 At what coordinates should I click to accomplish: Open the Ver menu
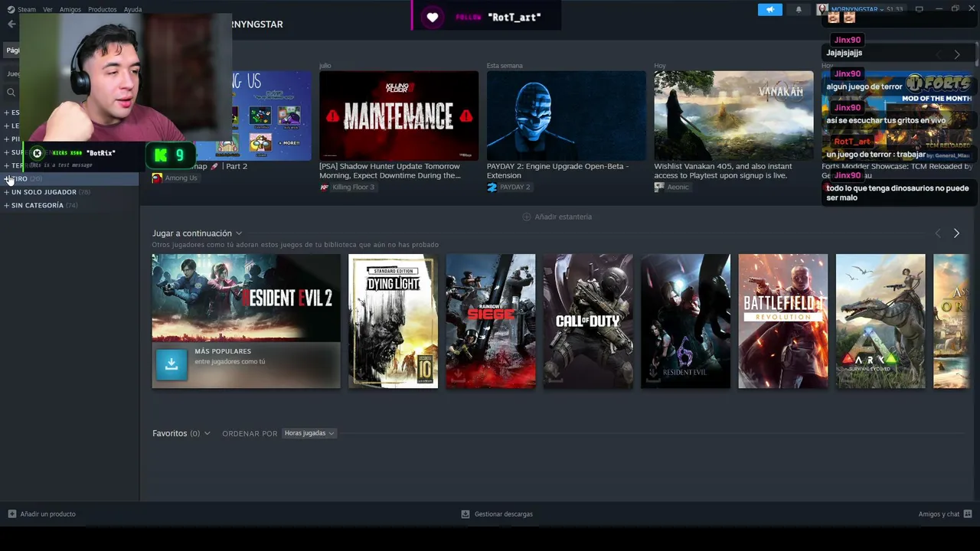[47, 9]
